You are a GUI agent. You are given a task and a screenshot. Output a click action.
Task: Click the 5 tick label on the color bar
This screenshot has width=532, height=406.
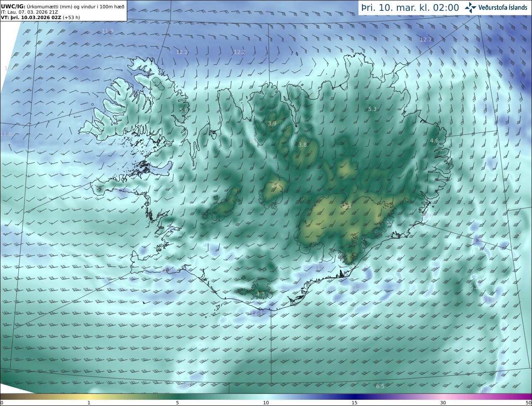[x=177, y=403]
